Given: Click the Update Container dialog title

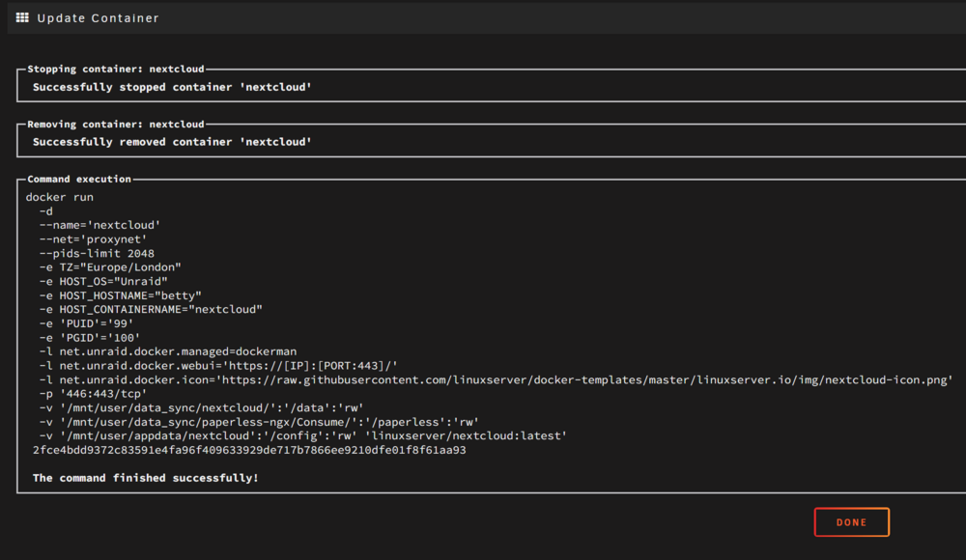Looking at the screenshot, I should click(98, 18).
